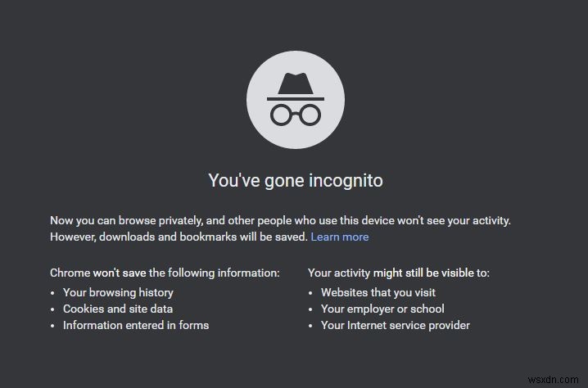
Task: Click the "You've gone incognito" heading
Action: [295, 180]
